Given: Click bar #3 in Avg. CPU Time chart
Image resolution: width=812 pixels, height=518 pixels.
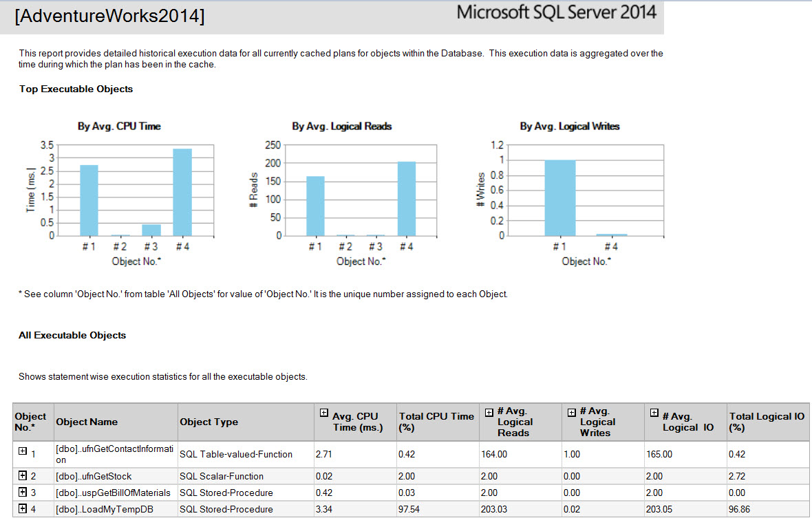Looking at the screenshot, I should point(151,230).
